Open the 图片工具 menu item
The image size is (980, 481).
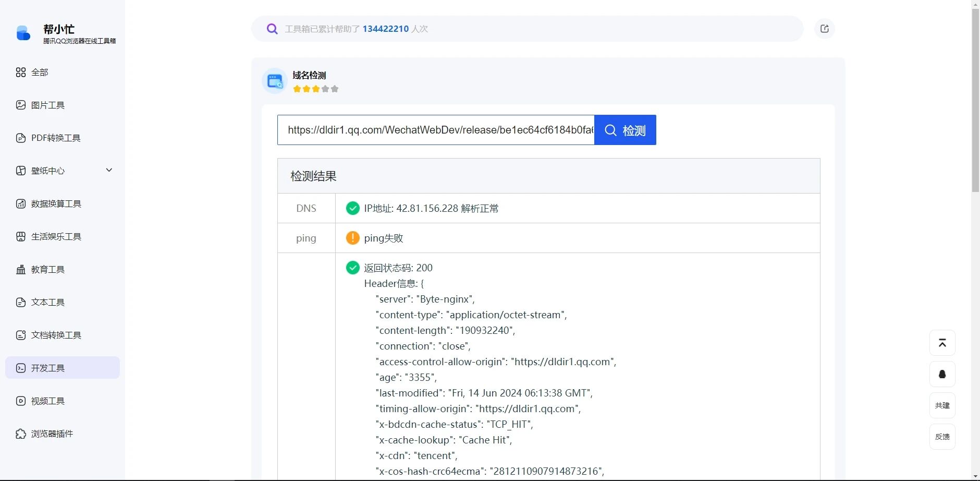(63, 105)
